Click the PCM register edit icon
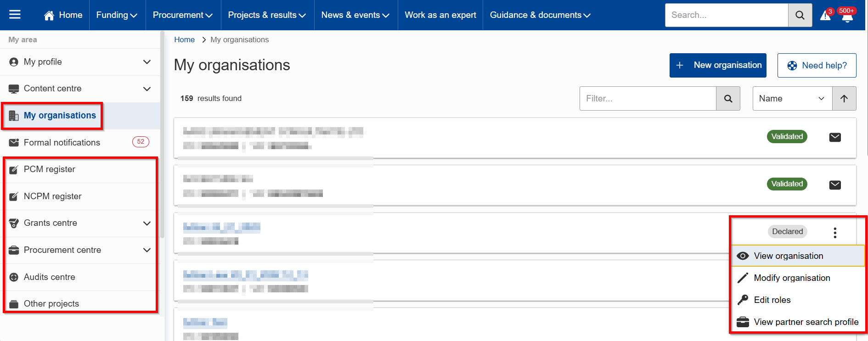This screenshot has width=868, height=341. pos(14,169)
